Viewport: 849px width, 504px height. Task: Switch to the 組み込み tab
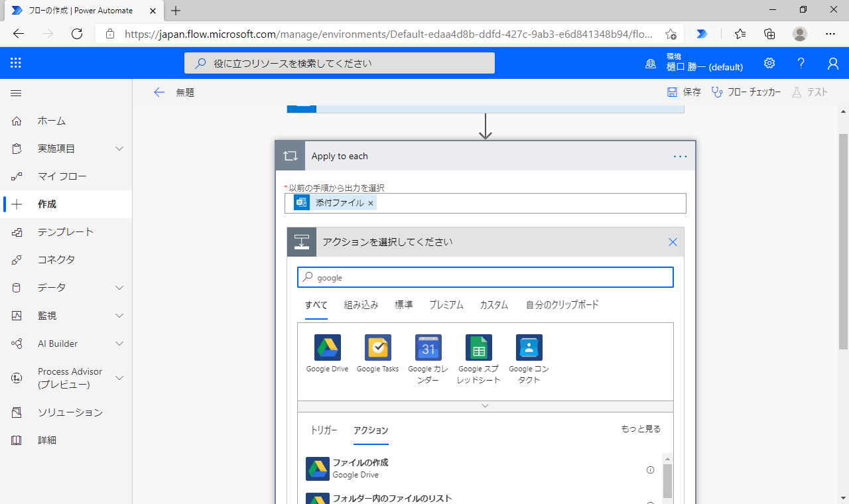pos(361,305)
